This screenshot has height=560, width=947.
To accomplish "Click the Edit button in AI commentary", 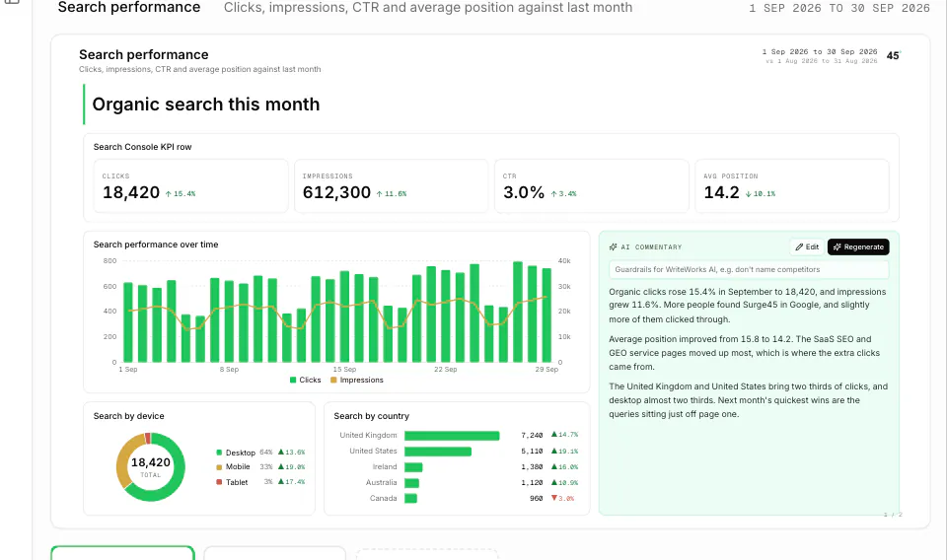I will (x=807, y=246).
